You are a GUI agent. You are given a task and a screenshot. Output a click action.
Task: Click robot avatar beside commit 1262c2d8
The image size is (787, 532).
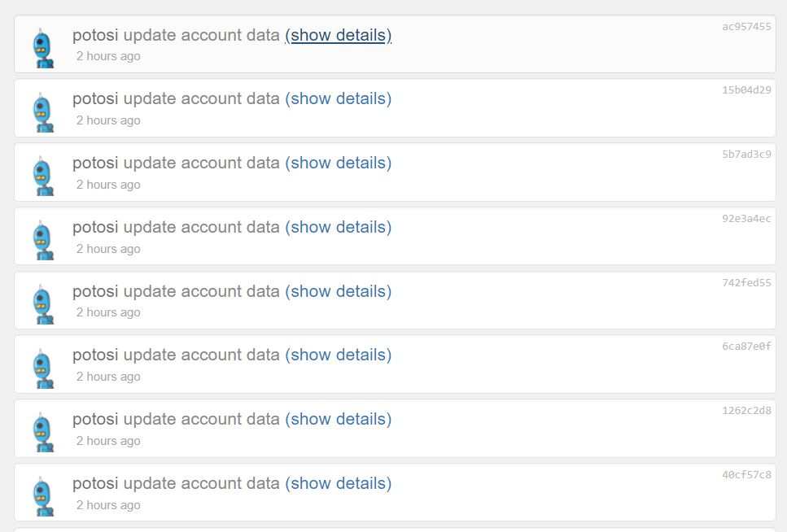pos(44,433)
